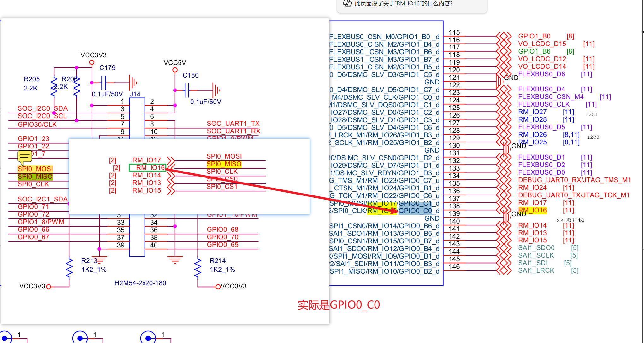The height and width of the screenshot is (343, 644).
Task: Click the Copilot icon in suggestion chip
Action: pyautogui.click(x=347, y=3)
